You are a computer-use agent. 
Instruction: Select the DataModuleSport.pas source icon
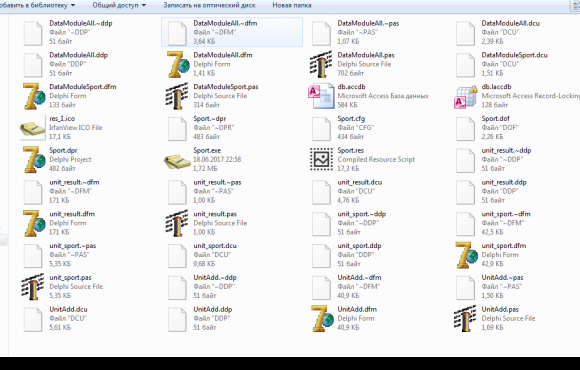[177, 96]
